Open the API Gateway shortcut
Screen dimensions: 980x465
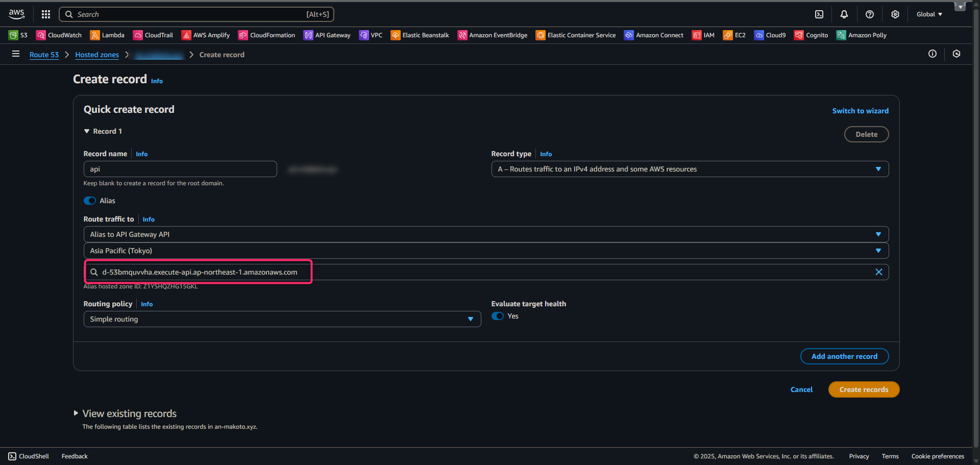click(x=327, y=35)
